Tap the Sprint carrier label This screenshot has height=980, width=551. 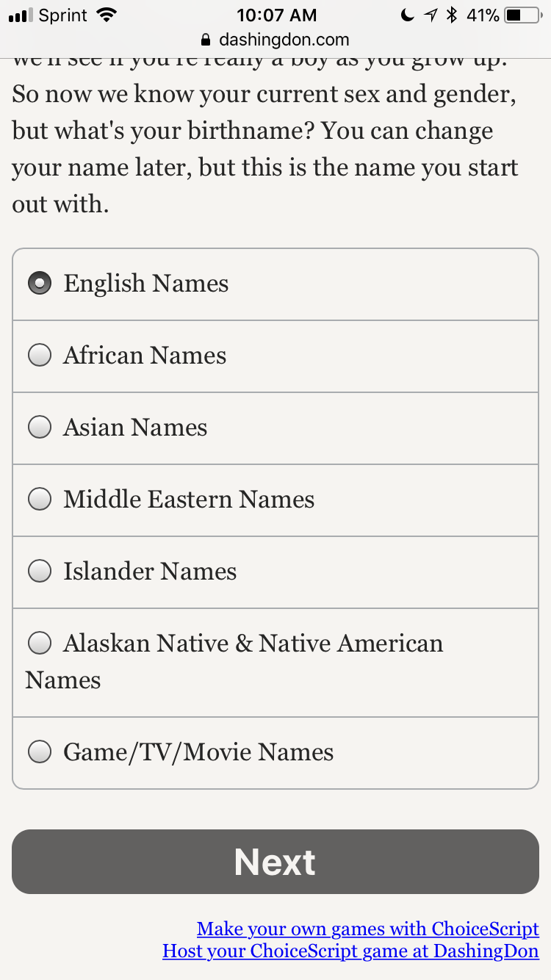65,15
